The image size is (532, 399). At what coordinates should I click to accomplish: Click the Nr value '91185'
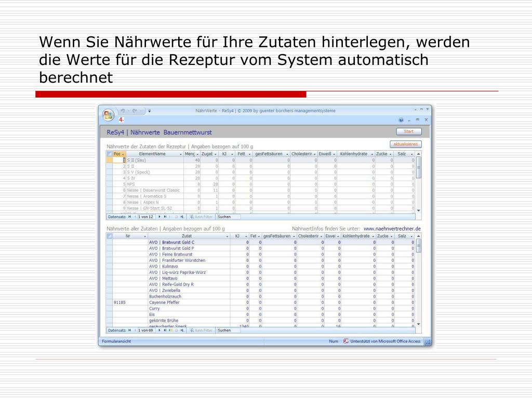click(119, 303)
